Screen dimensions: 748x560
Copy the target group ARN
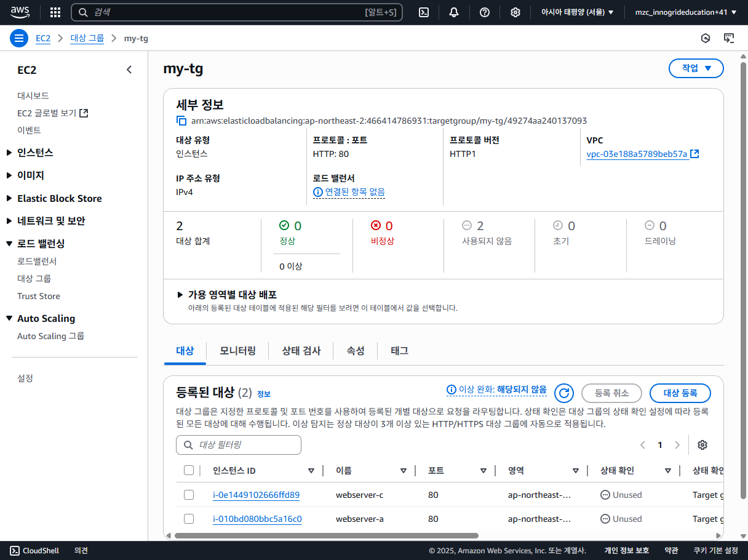click(181, 121)
